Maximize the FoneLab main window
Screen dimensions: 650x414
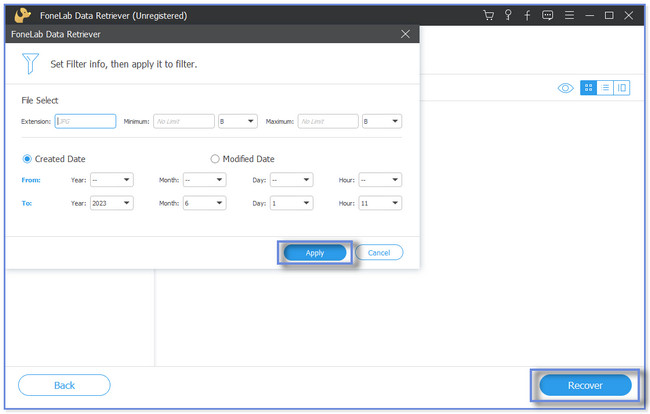(609, 15)
